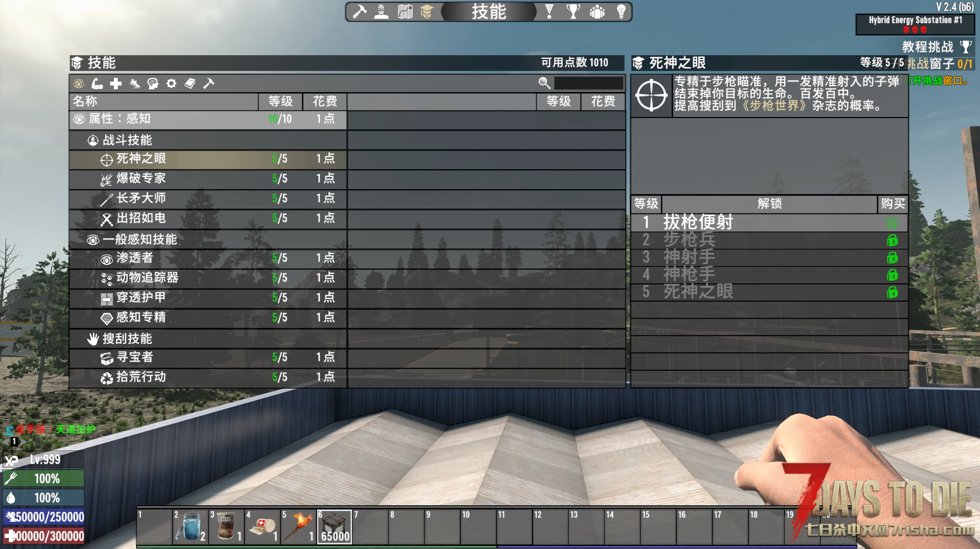
Task: Collapse the 一般感知技能 category row
Action: coord(140,240)
